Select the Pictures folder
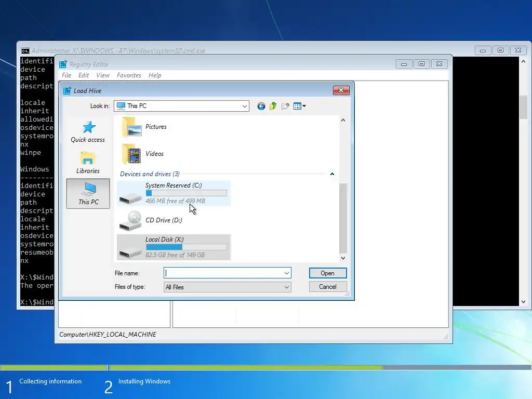 click(144, 127)
